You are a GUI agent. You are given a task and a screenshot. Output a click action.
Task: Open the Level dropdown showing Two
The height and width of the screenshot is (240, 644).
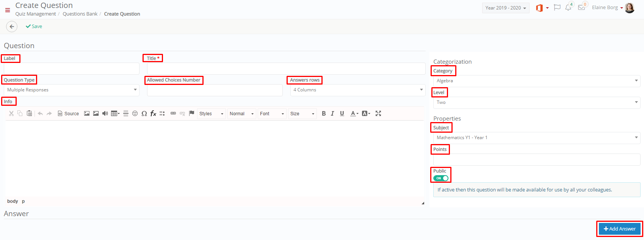pyautogui.click(x=537, y=102)
